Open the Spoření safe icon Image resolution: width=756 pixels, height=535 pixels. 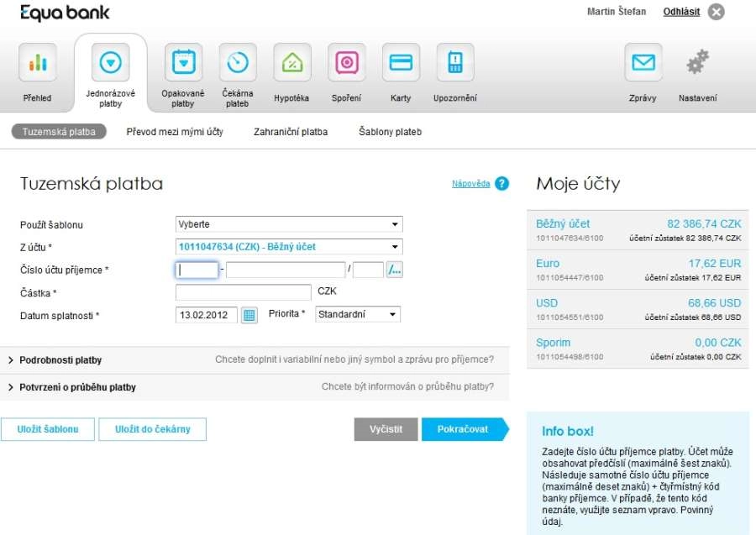(x=346, y=62)
